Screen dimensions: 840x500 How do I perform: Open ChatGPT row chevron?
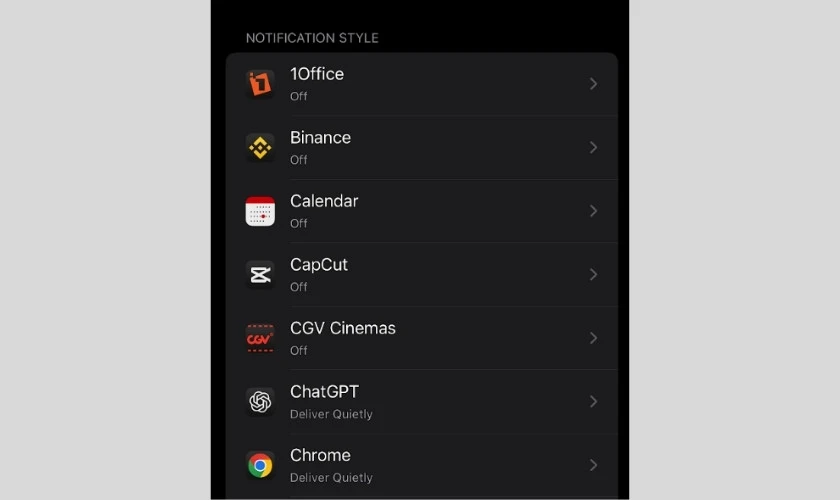(x=593, y=401)
